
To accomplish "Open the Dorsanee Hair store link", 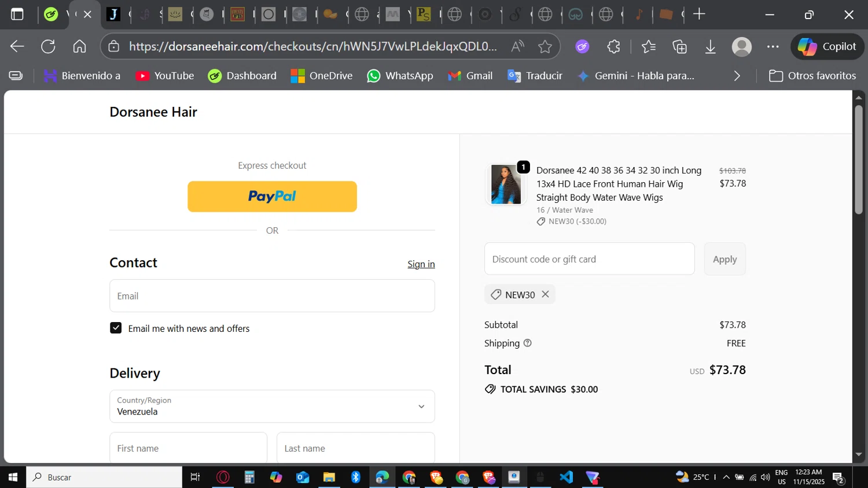I will 153,112.
